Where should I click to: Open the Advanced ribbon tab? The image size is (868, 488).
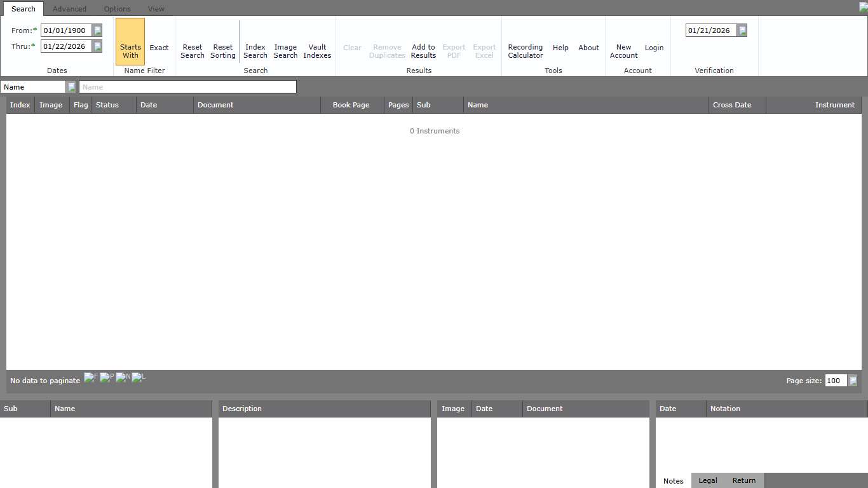coord(69,9)
